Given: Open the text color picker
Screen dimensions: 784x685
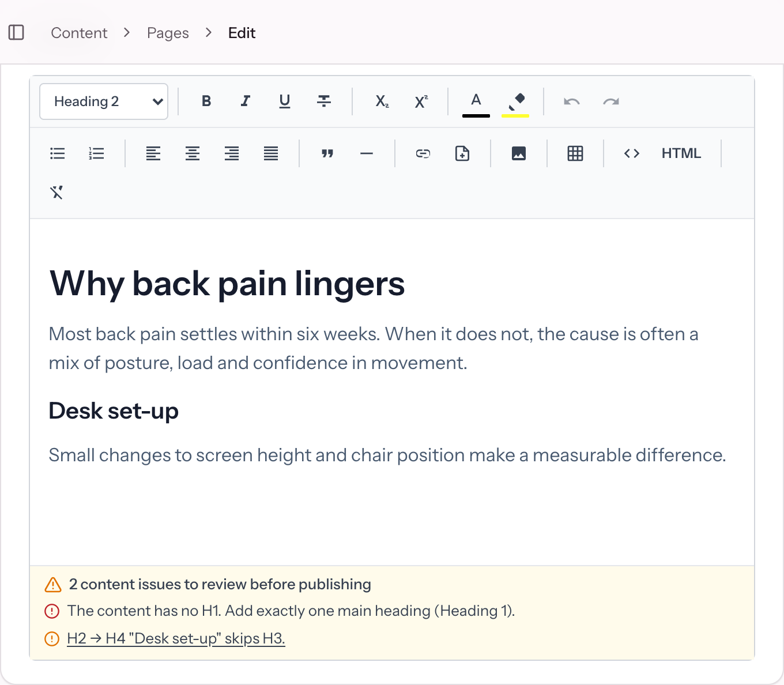Looking at the screenshot, I should pos(476,103).
